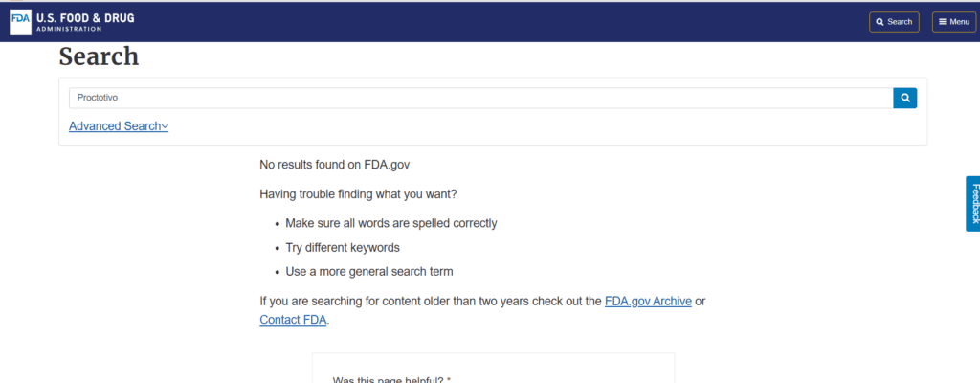Click magnifier icon in header Search button
This screenshot has width=980, height=383.
(880, 22)
